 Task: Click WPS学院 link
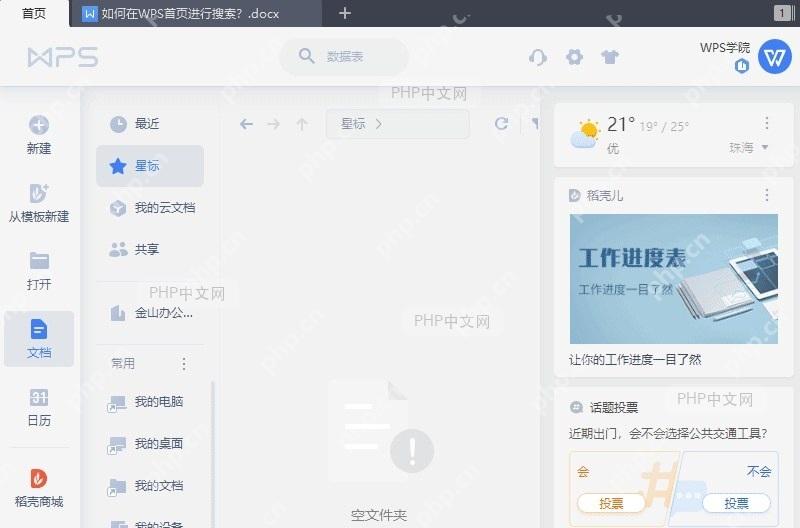(x=725, y=47)
